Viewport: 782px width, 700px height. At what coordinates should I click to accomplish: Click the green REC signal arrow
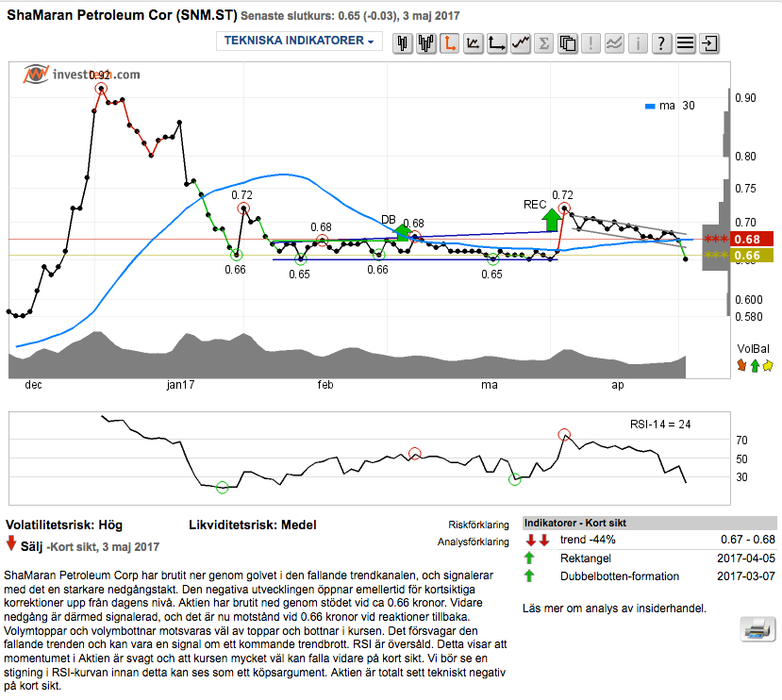[552, 220]
